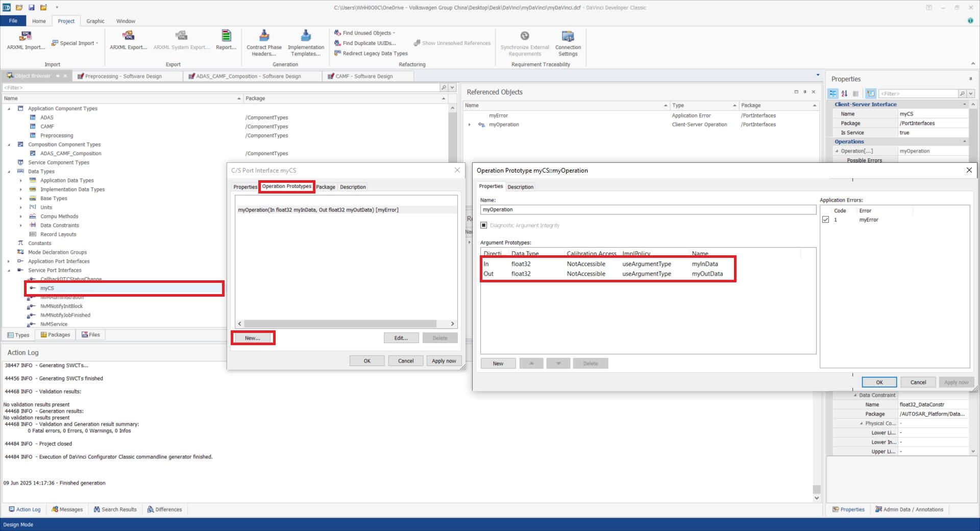Expand myOperation in Referenced Objects
The height and width of the screenshot is (531, 980).
pyautogui.click(x=470, y=125)
